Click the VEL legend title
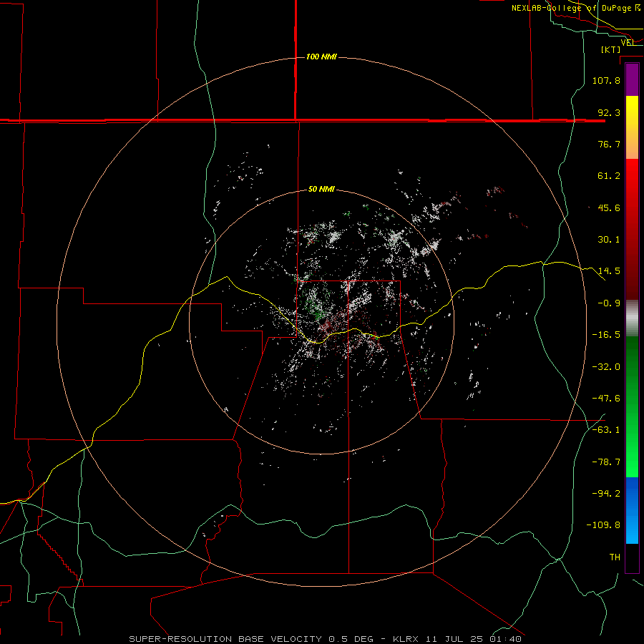This screenshot has width=644, height=644. pos(628,42)
